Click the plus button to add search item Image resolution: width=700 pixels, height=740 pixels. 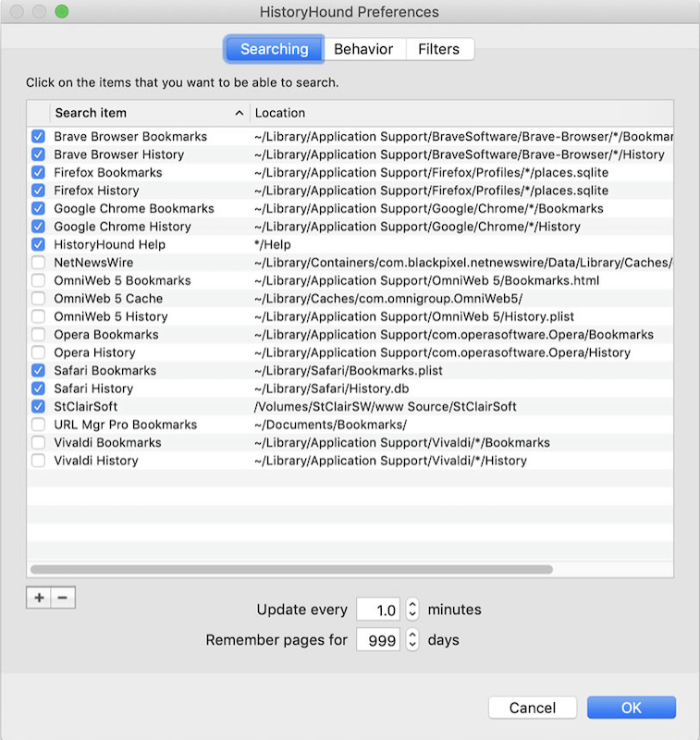(39, 598)
